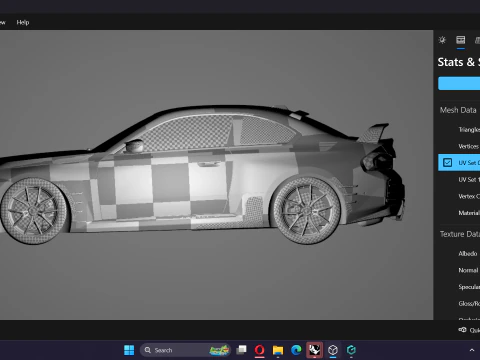Select the second UV Set option
480x360 pixels.
point(469,180)
